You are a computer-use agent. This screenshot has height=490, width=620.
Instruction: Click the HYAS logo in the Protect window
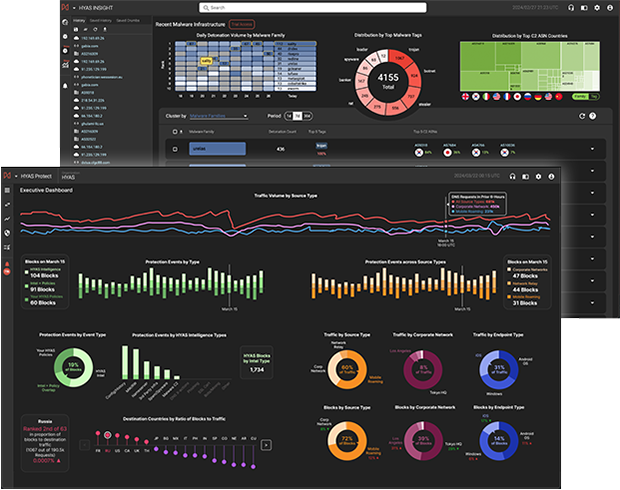pyautogui.click(x=7, y=176)
